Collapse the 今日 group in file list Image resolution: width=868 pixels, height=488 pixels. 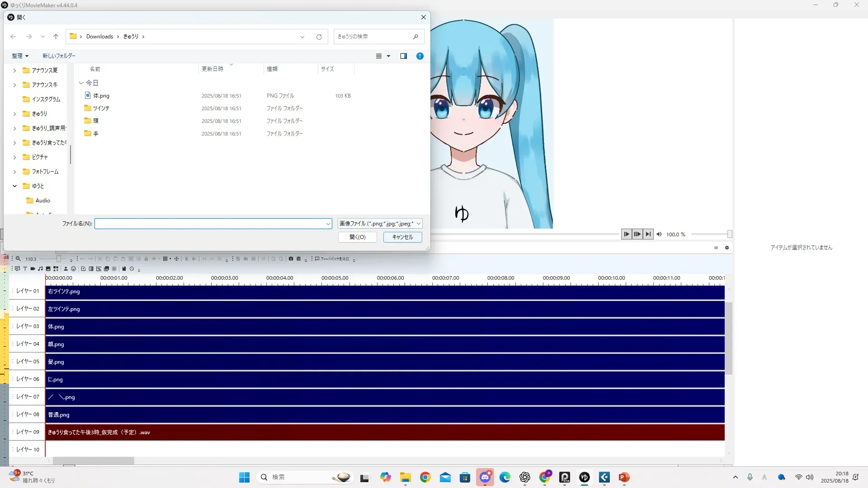[81, 83]
